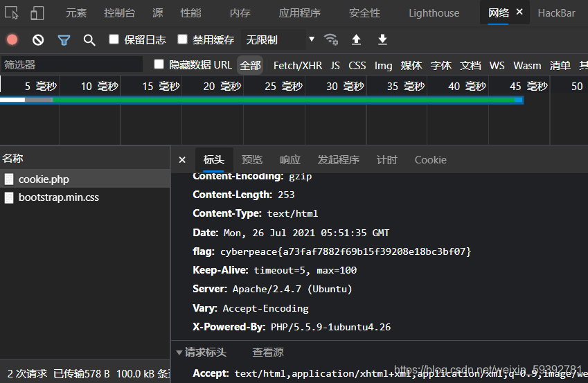Activate the inspect element picker icon
The width and height of the screenshot is (588, 383).
11,12
